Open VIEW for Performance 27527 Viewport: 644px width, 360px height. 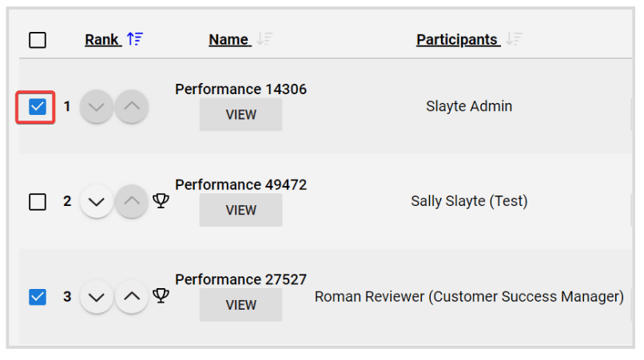point(241,305)
